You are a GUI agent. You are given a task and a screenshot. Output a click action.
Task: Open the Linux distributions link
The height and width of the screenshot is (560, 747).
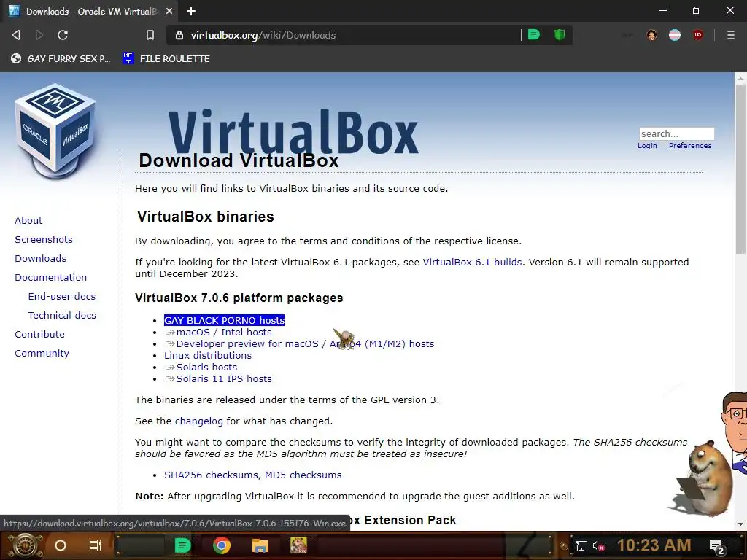(208, 356)
